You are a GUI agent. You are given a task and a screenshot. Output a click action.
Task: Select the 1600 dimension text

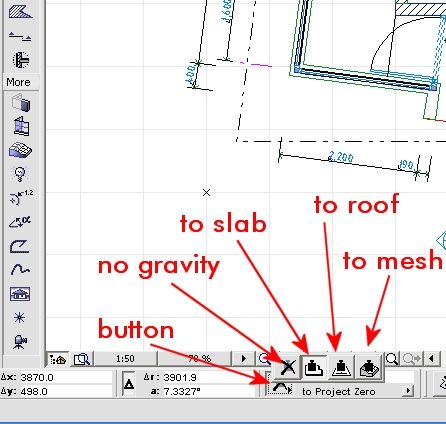point(226,11)
